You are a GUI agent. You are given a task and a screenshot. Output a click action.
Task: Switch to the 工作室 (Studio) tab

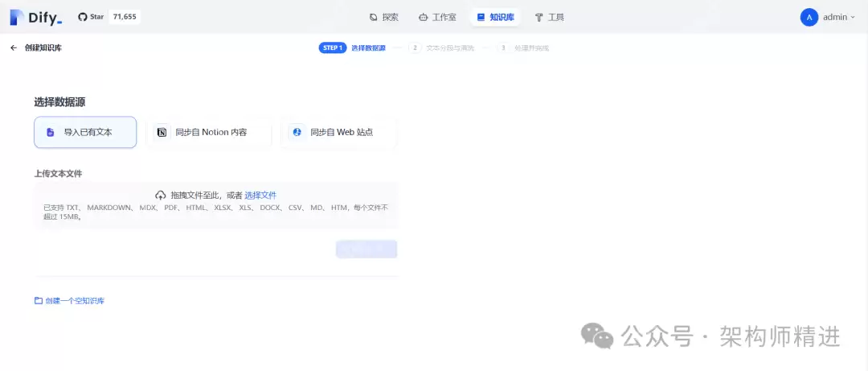pyautogui.click(x=437, y=17)
